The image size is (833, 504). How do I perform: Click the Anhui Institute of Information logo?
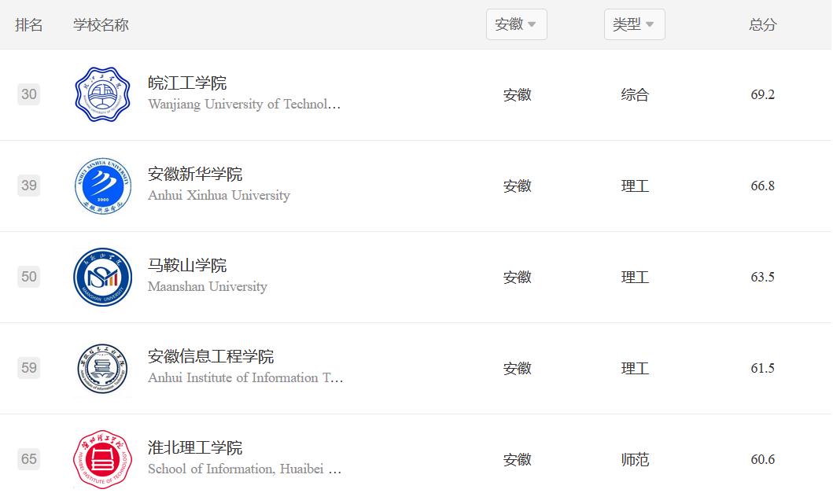[x=102, y=368]
